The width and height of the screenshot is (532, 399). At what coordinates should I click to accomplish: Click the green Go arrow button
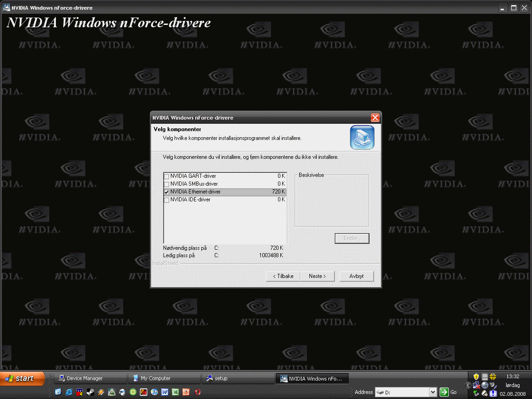click(x=444, y=392)
